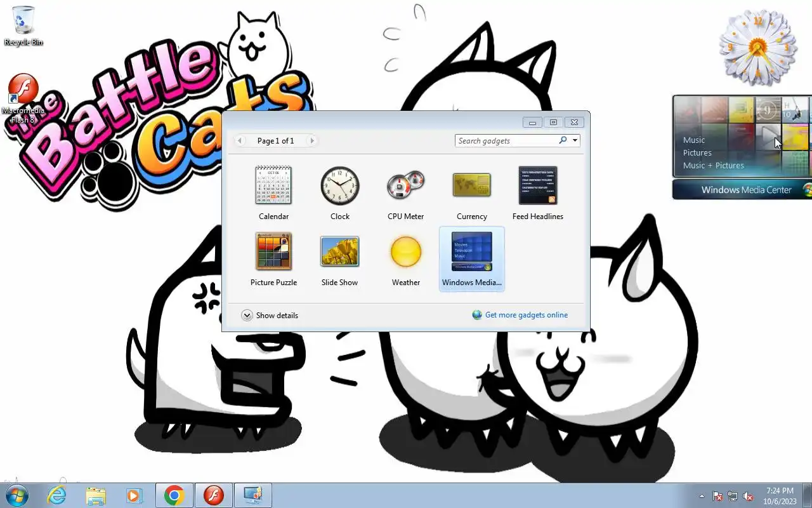Screen dimensions: 812x508
Task: Choose Music in Media Center gadget
Action: tap(694, 140)
